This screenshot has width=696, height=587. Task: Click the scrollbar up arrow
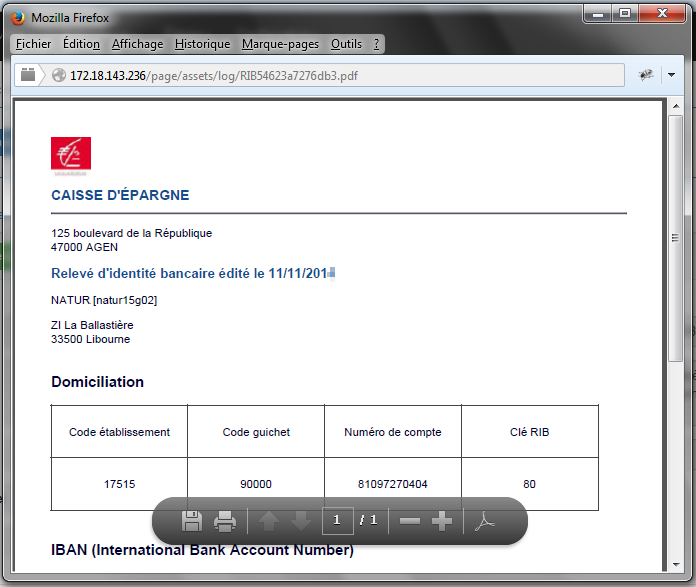click(x=676, y=106)
